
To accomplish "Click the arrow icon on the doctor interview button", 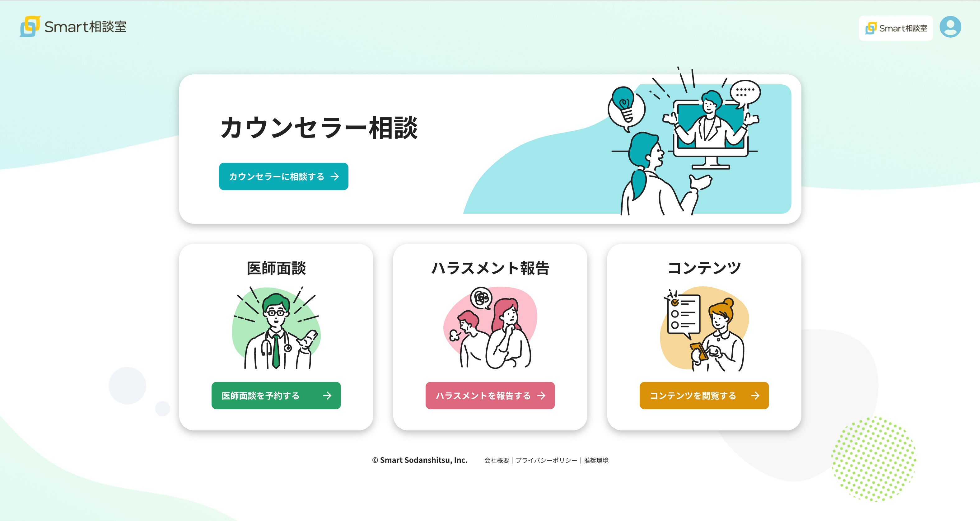I will (327, 396).
